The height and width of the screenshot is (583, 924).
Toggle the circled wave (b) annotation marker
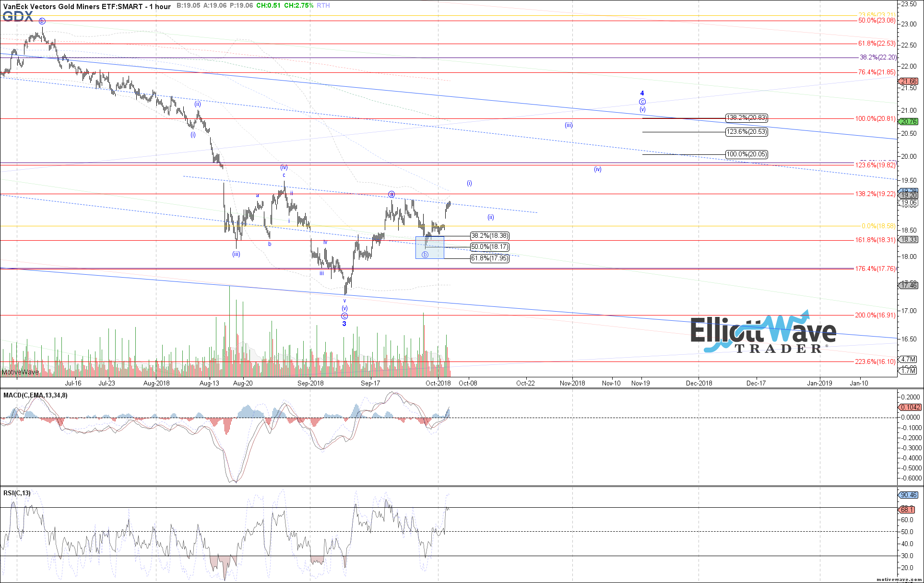click(x=424, y=255)
